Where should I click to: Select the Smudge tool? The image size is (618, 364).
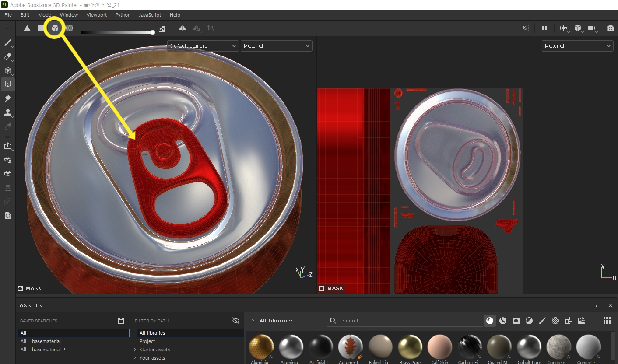point(7,98)
